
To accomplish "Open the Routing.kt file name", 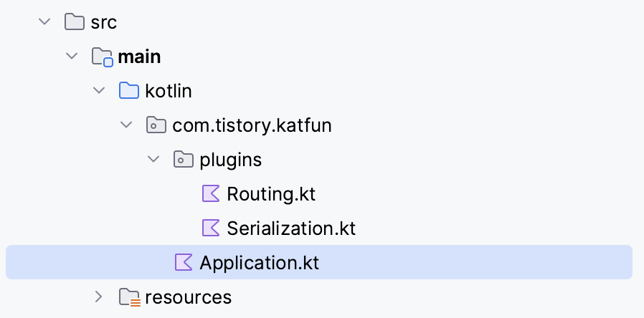I will 271,194.
